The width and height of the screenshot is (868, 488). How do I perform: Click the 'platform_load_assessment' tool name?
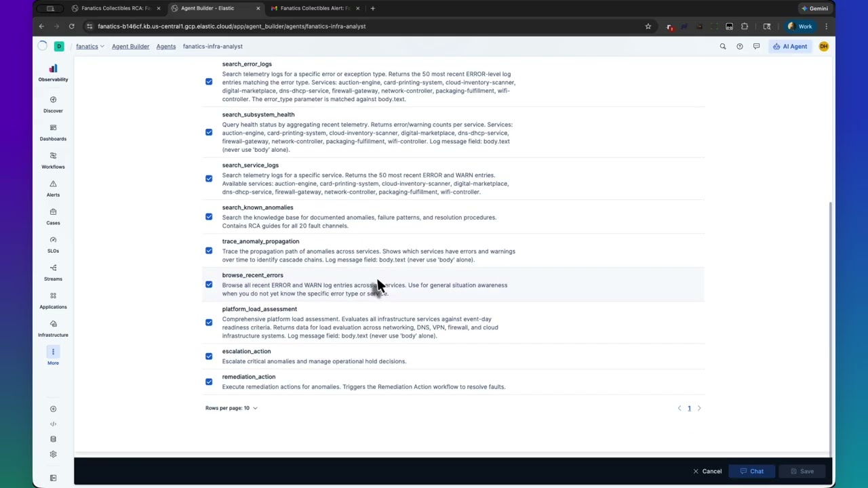tap(259, 309)
